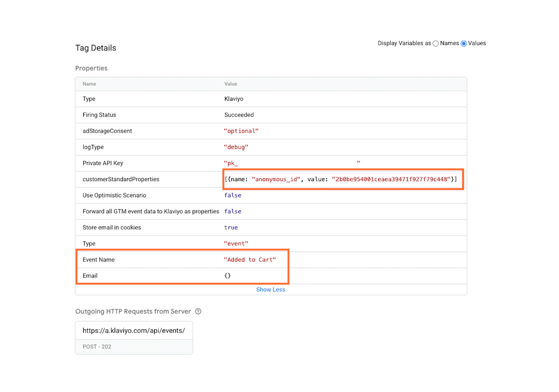
Task: Click false value for Use Optimistic Scenario
Action: coord(232,195)
